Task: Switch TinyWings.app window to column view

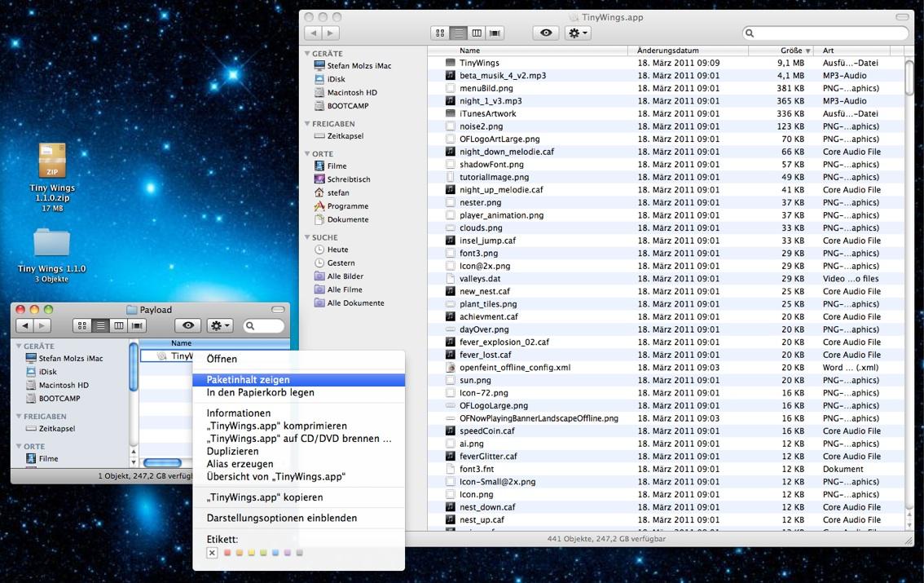Action: (476, 33)
